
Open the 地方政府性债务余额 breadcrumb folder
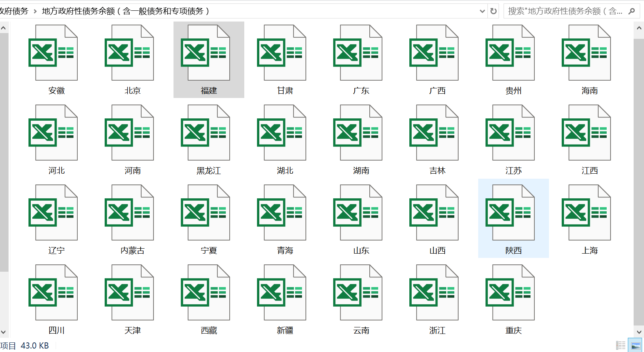[125, 11]
